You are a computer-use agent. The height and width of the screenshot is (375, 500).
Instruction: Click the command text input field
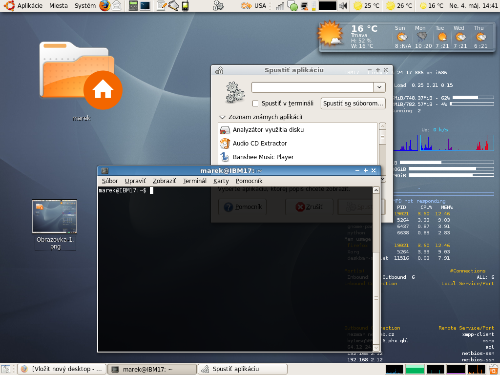tap(312, 87)
